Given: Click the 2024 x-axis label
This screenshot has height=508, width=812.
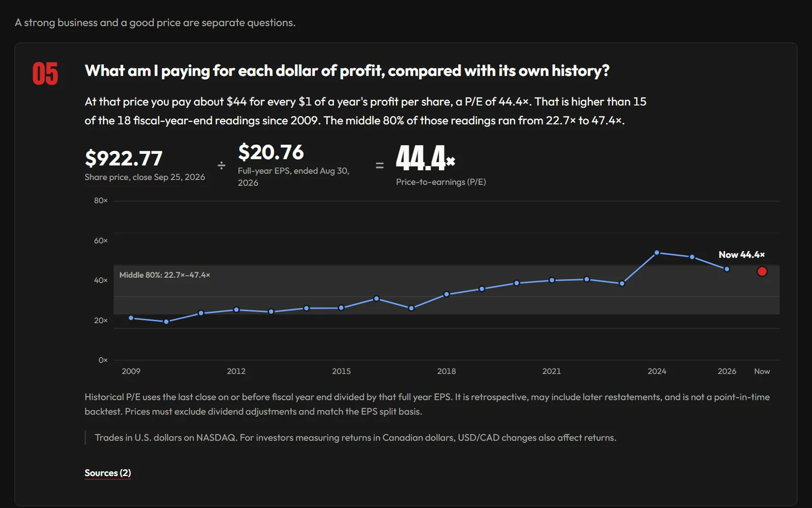Looking at the screenshot, I should click(657, 371).
